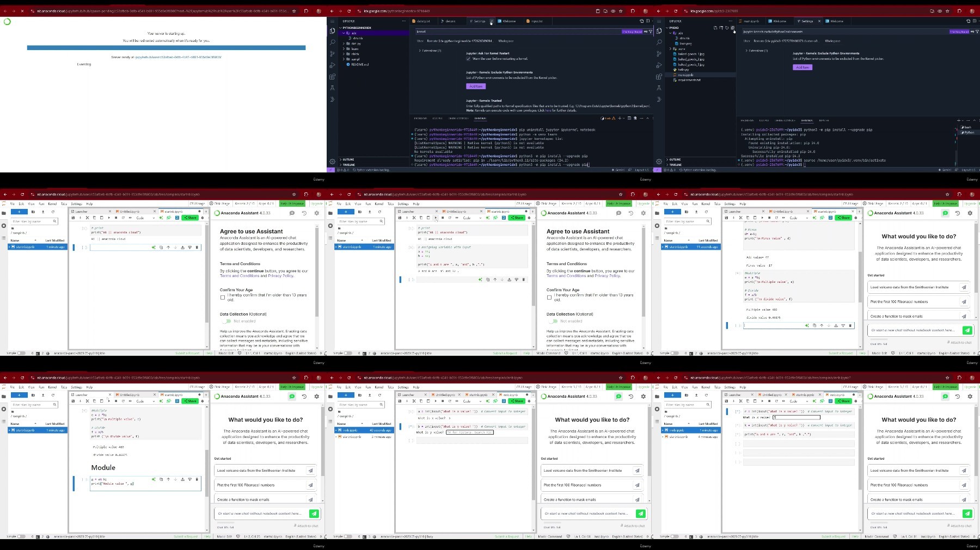This screenshot has height=550, width=980.
Task: Open Code cell type dropdown in bottom-left frame
Action: coord(145,401)
